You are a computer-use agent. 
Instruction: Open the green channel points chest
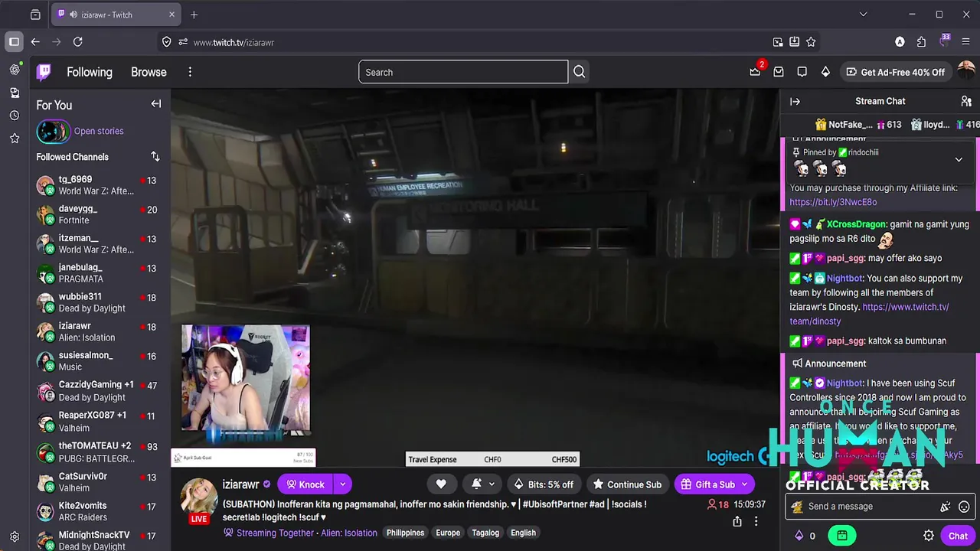tap(841, 536)
